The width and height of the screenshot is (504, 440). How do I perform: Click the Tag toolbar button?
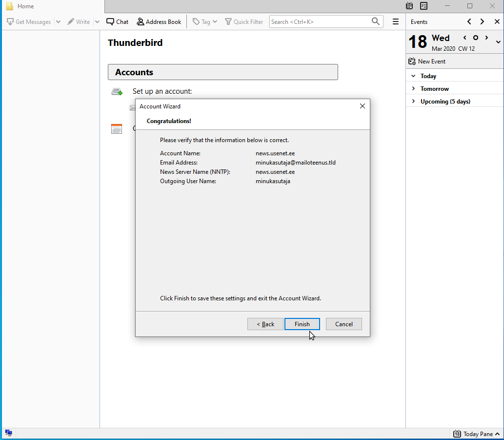pos(204,22)
